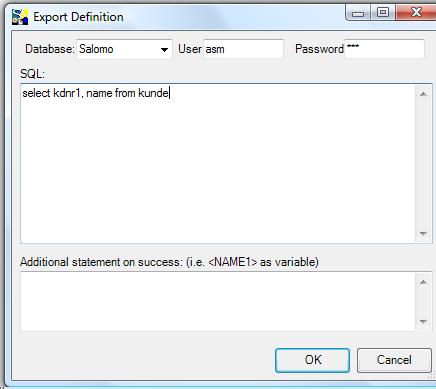Click additional statement scrollbar up arrow

click(x=423, y=282)
